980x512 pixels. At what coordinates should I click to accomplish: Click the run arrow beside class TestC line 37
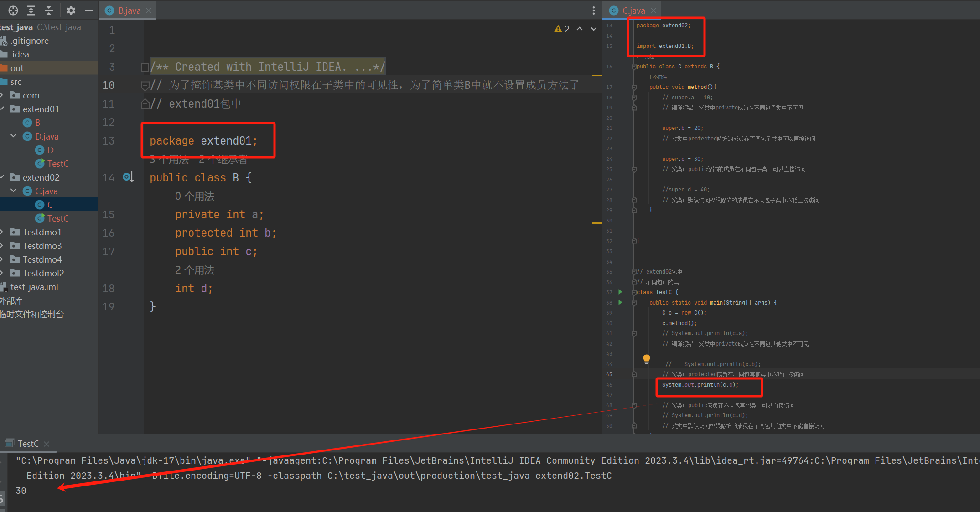click(x=620, y=292)
